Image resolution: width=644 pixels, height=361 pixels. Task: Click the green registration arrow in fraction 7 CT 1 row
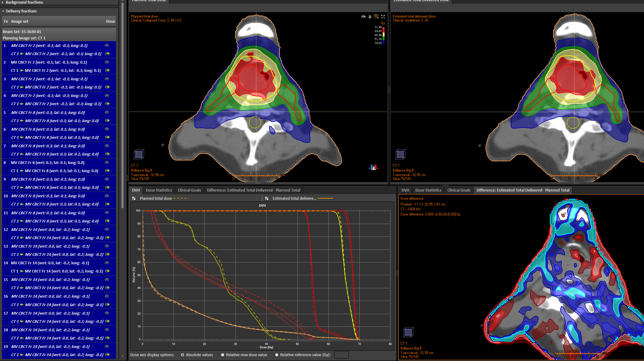pos(22,154)
